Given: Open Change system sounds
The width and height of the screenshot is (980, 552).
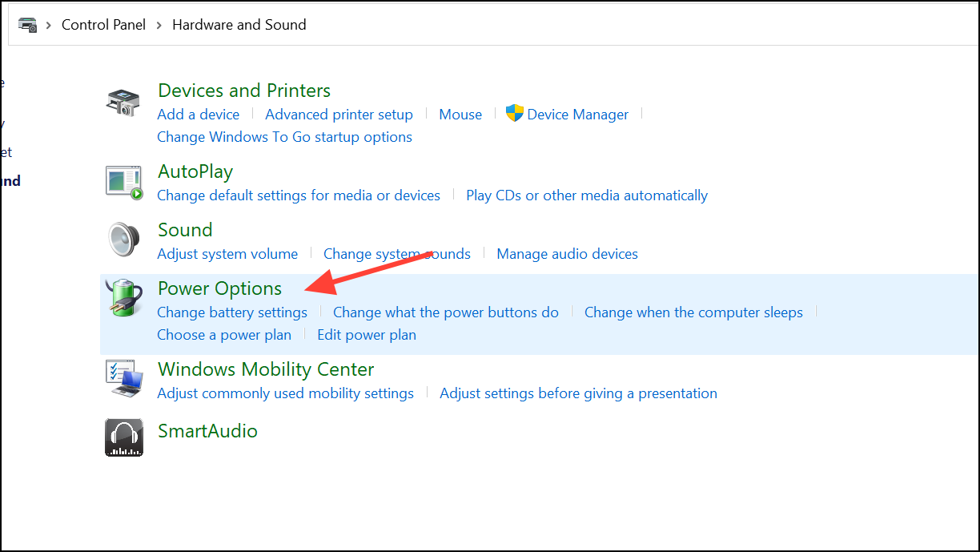Looking at the screenshot, I should [397, 253].
